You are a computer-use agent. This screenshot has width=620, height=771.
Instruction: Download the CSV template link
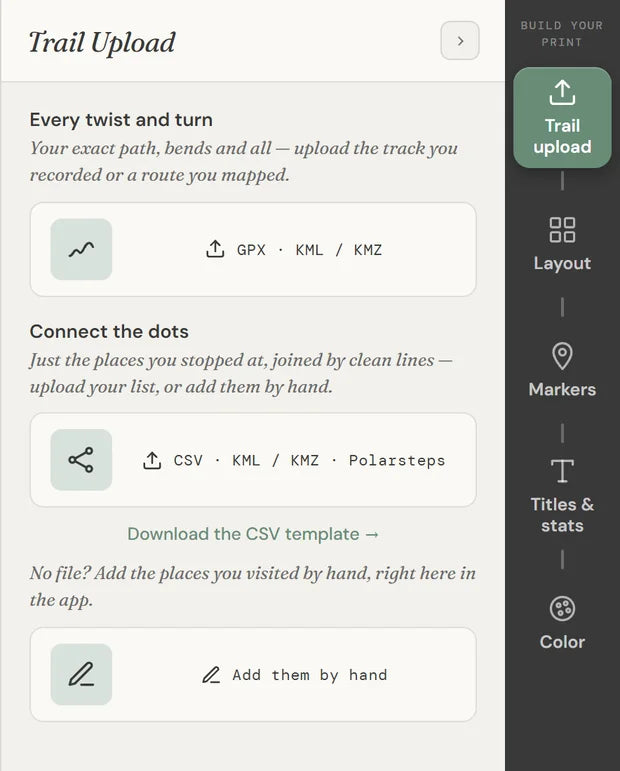pos(253,534)
